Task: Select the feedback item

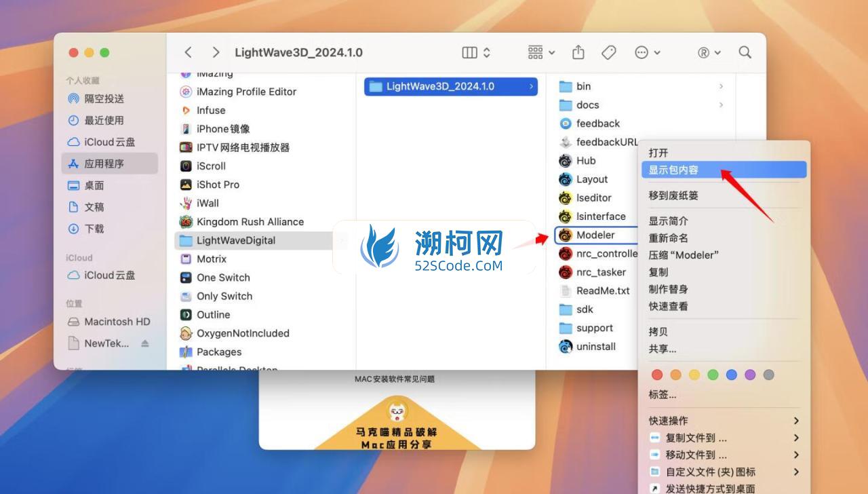Action: point(597,123)
